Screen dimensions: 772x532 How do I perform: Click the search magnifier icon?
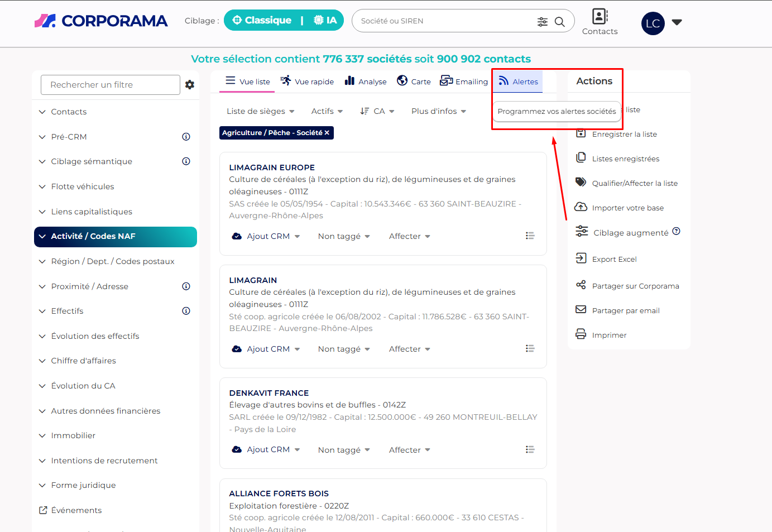click(559, 21)
